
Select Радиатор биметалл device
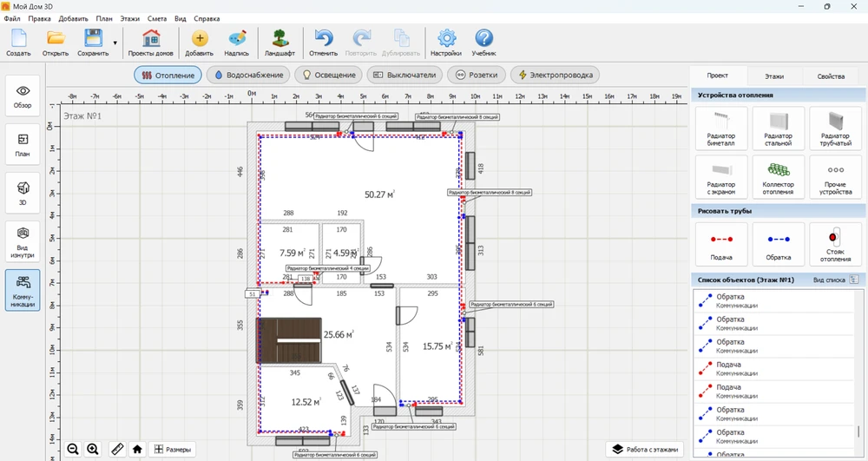[x=721, y=127]
